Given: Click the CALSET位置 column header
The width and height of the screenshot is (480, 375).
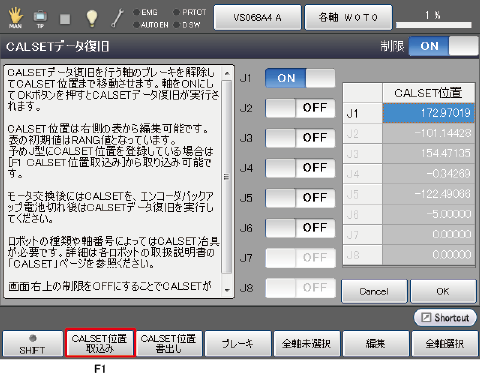Looking at the screenshot, I should click(429, 93).
